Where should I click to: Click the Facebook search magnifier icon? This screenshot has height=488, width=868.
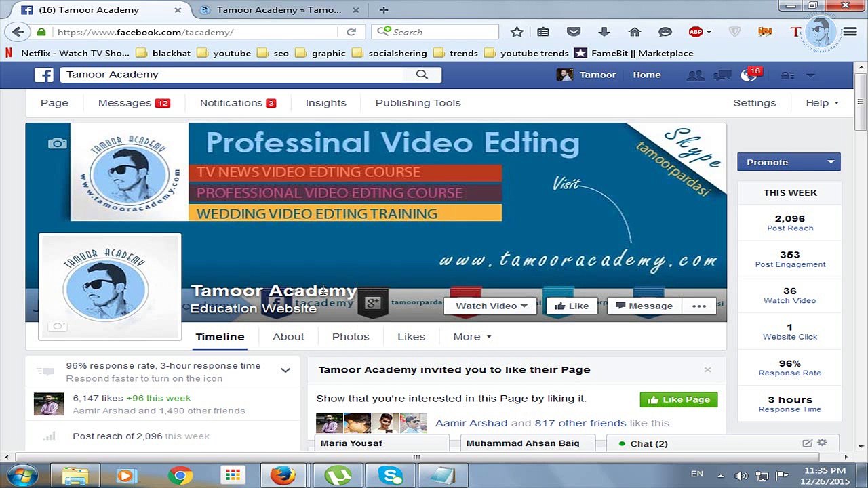[422, 75]
